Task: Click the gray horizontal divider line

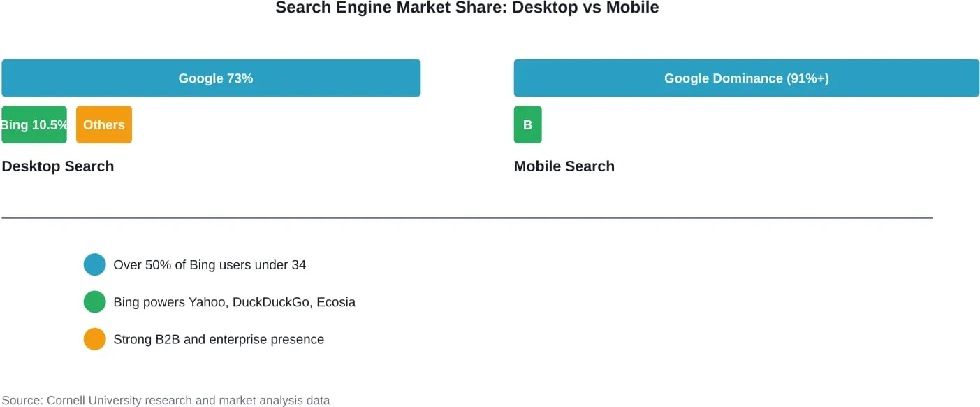Action: click(x=467, y=217)
